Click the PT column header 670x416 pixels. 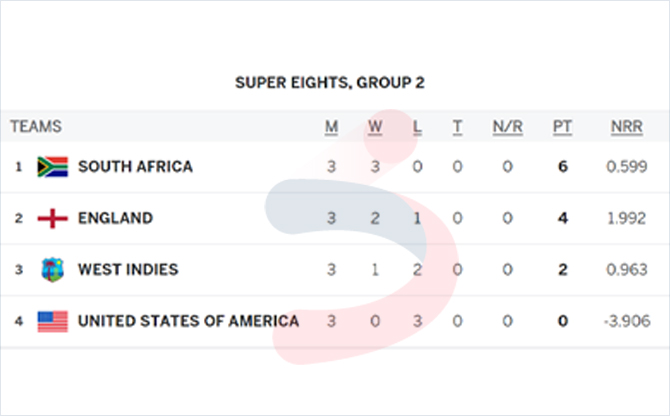click(562, 127)
